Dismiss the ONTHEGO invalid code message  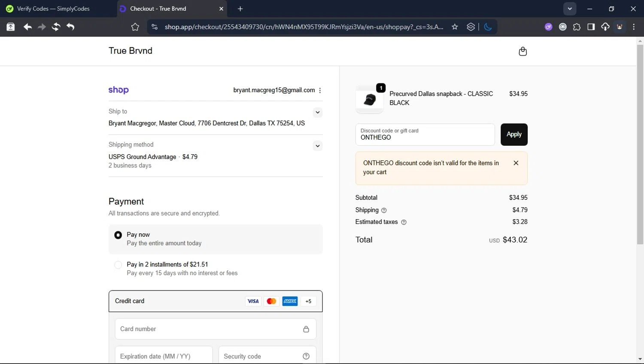pyautogui.click(x=516, y=163)
